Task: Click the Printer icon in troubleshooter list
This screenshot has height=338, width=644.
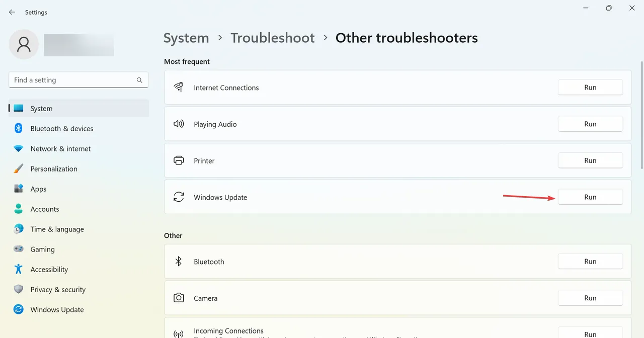Action: tap(179, 160)
